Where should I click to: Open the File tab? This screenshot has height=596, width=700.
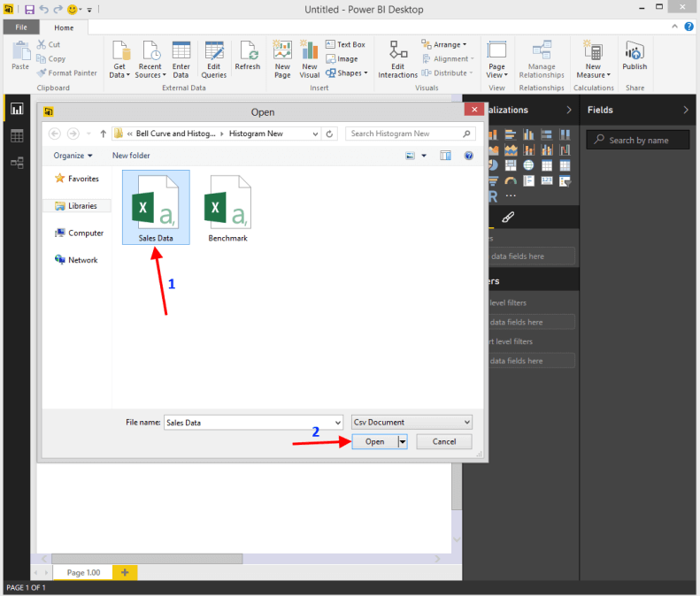tap(21, 27)
